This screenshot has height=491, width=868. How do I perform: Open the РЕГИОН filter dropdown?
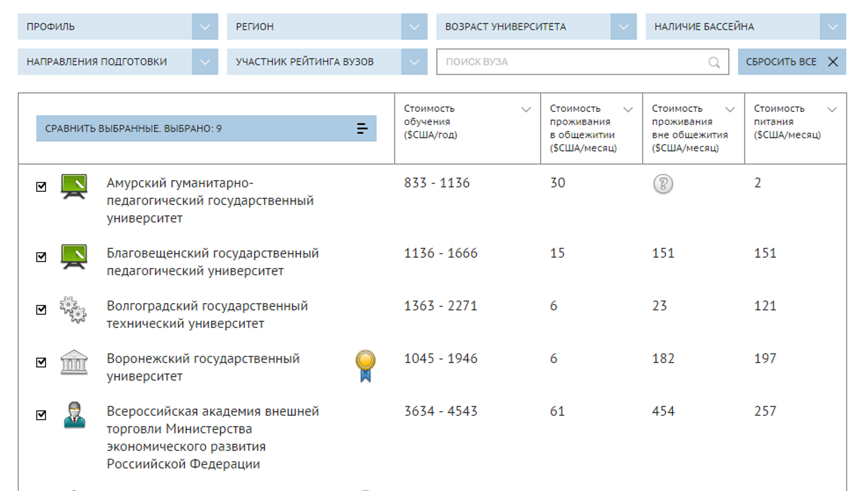[x=327, y=27]
